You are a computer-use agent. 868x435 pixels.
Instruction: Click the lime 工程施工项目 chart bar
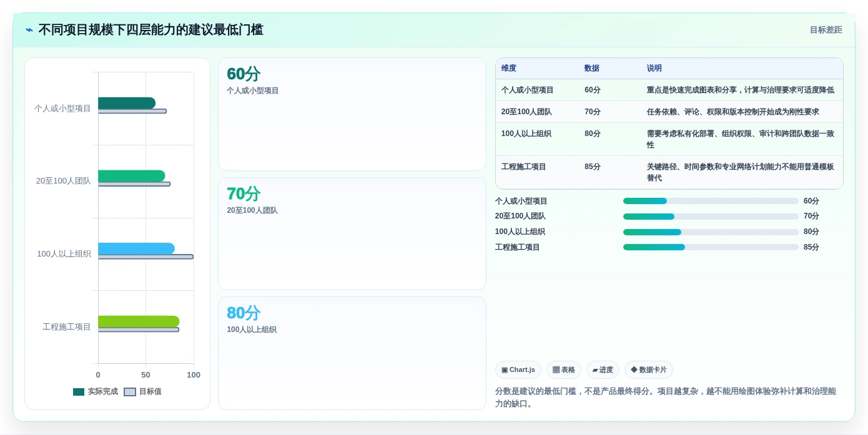139,321
